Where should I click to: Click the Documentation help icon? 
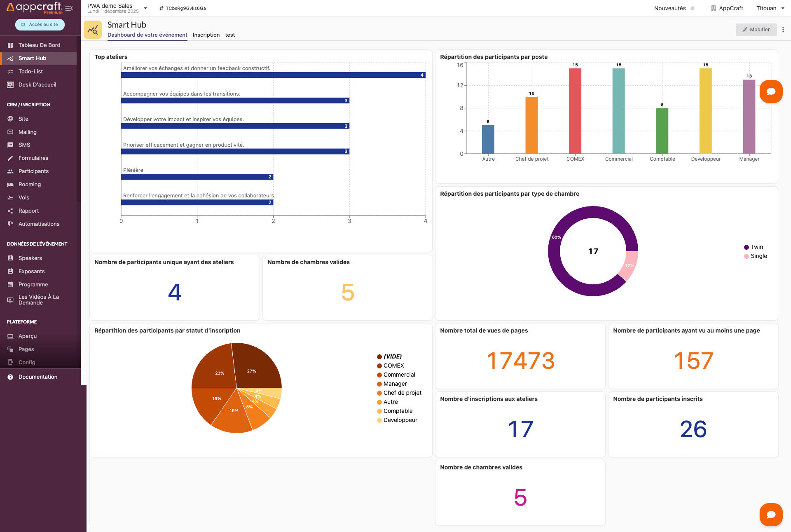point(10,377)
